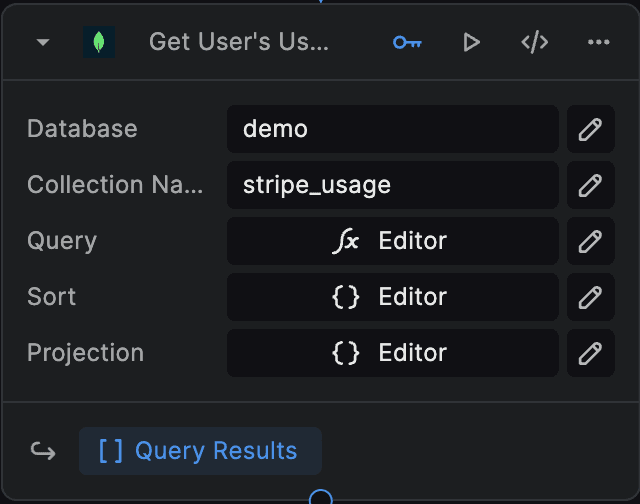Open the Projection Editor
Image resolution: width=640 pixels, height=504 pixels.
point(393,353)
